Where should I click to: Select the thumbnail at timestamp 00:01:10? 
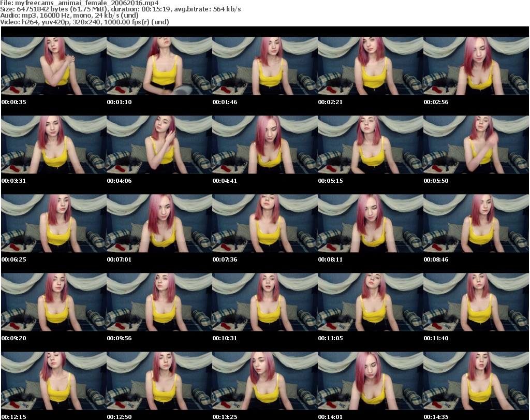(x=159, y=66)
